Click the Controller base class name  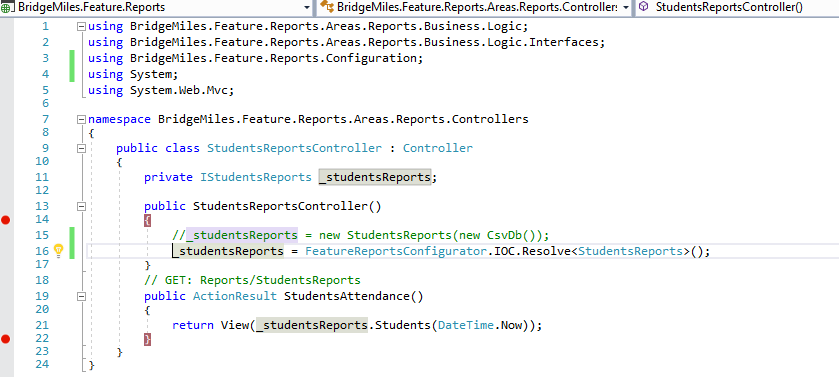[438, 148]
